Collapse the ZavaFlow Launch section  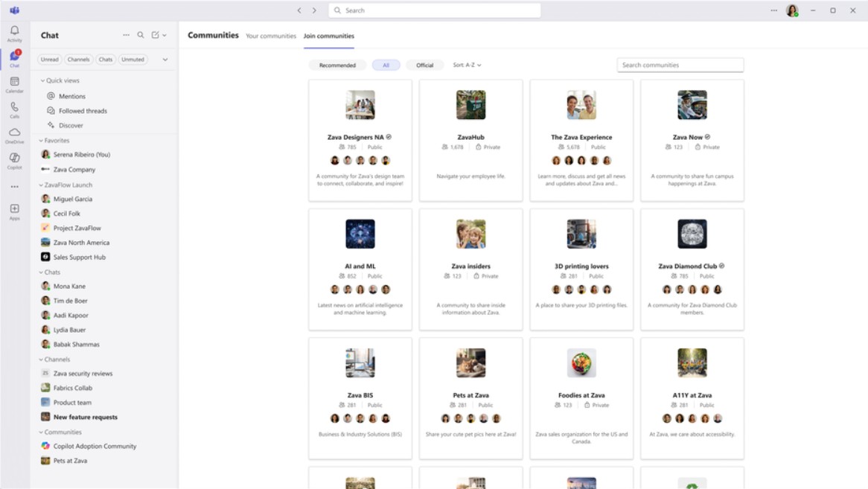pos(42,185)
